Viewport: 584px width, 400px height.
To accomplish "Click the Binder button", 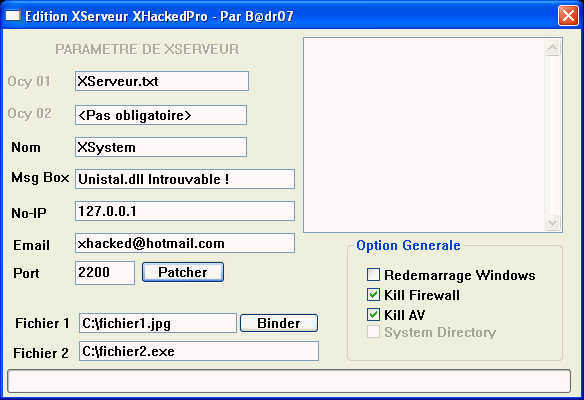I will tap(279, 323).
